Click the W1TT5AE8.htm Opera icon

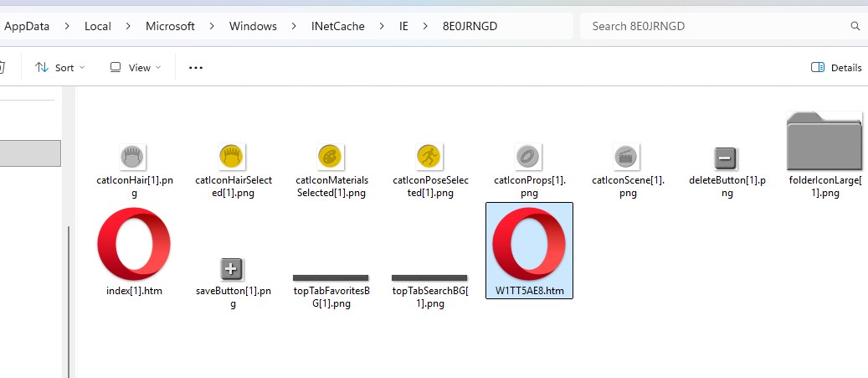click(529, 244)
